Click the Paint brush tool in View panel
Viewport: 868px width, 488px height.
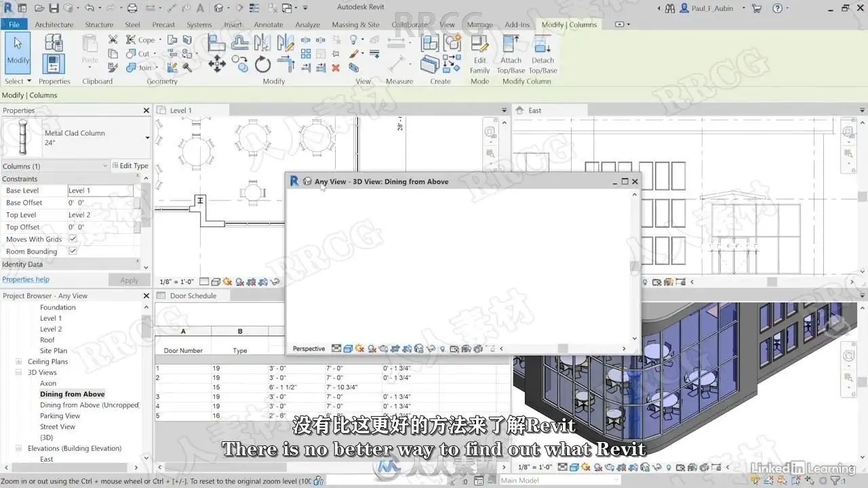[354, 54]
